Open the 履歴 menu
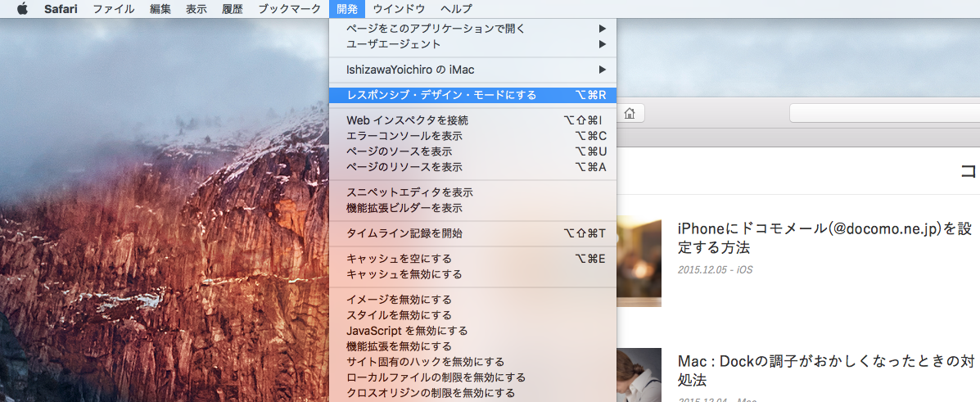This screenshot has width=980, height=402. point(232,9)
